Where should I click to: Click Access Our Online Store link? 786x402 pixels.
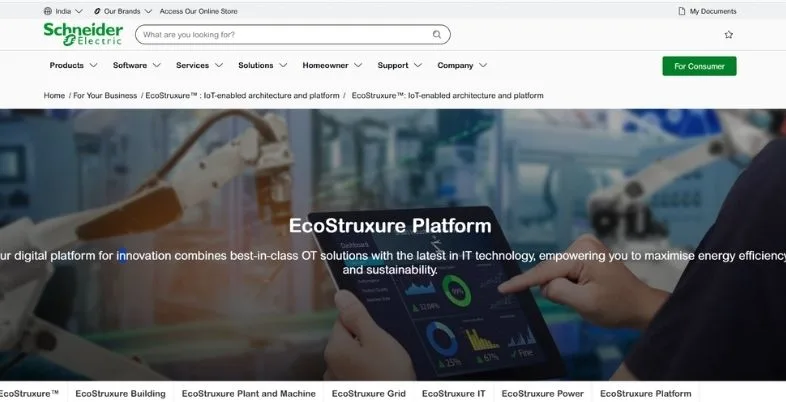click(199, 11)
